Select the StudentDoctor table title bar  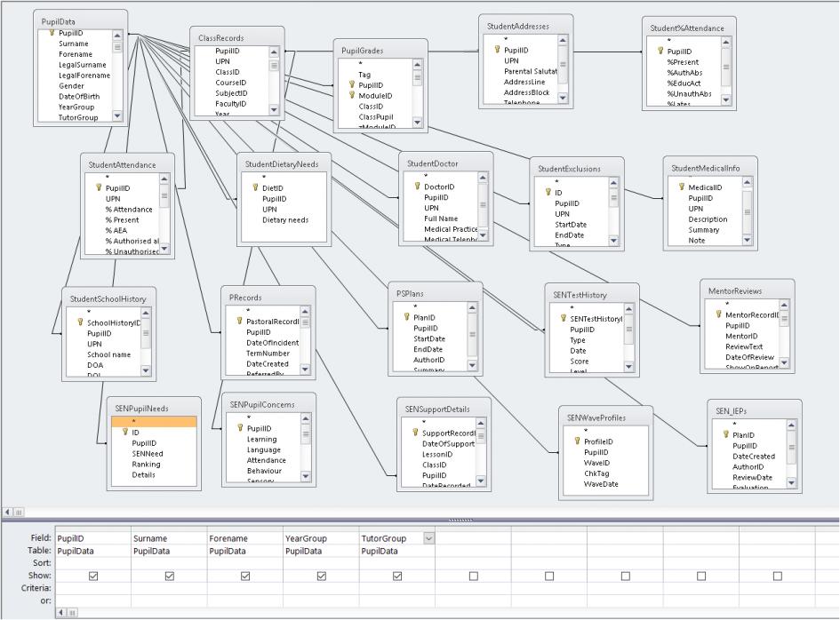click(x=445, y=163)
